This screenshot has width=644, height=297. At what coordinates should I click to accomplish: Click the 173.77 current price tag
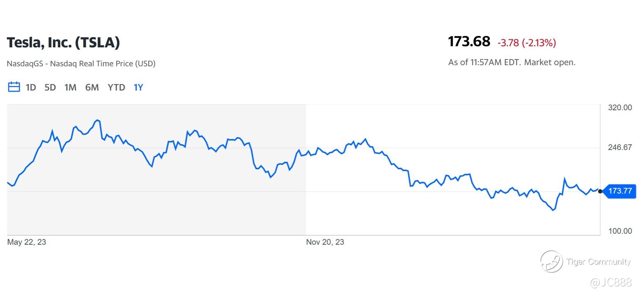coord(619,191)
